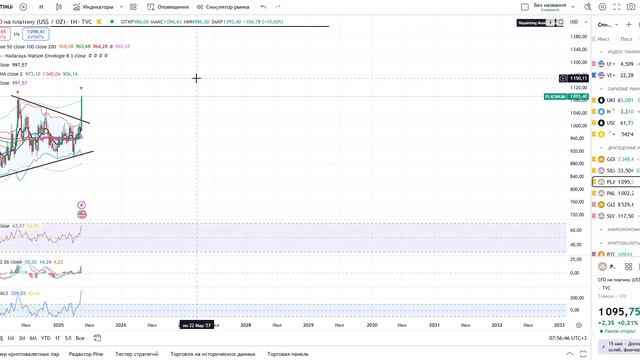Select the layout square icon

point(525,7)
